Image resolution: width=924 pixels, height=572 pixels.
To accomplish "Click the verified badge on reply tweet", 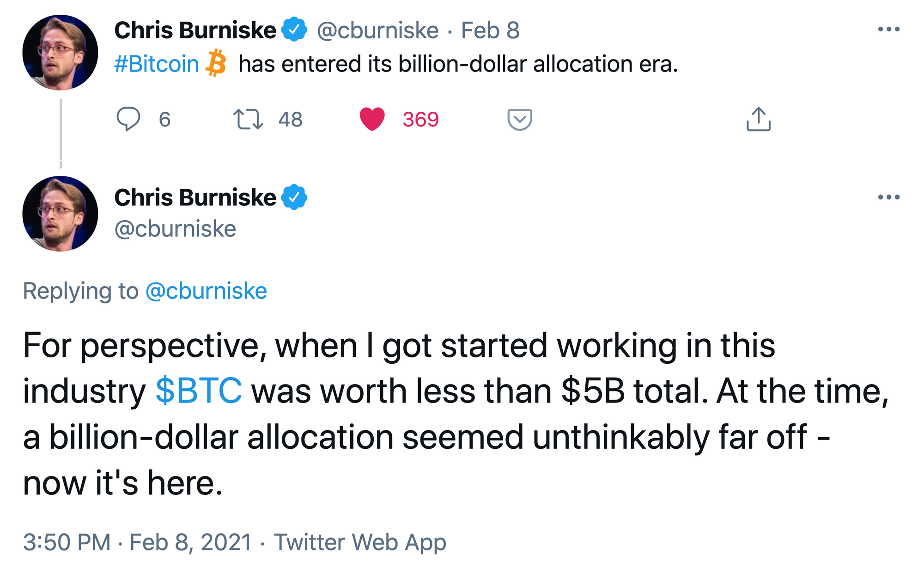I will [x=294, y=197].
